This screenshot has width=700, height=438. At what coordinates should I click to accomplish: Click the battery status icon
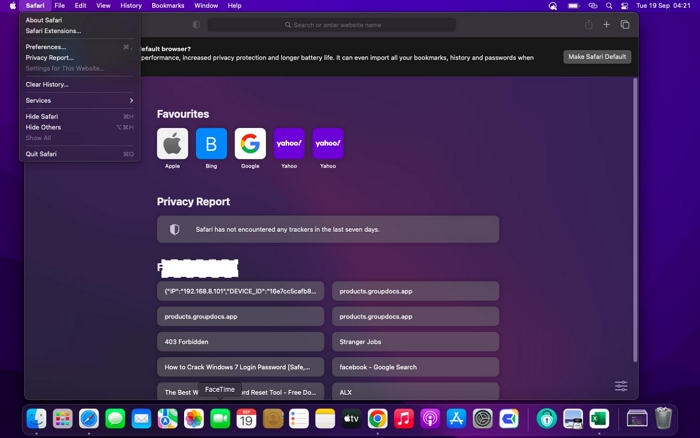(574, 6)
